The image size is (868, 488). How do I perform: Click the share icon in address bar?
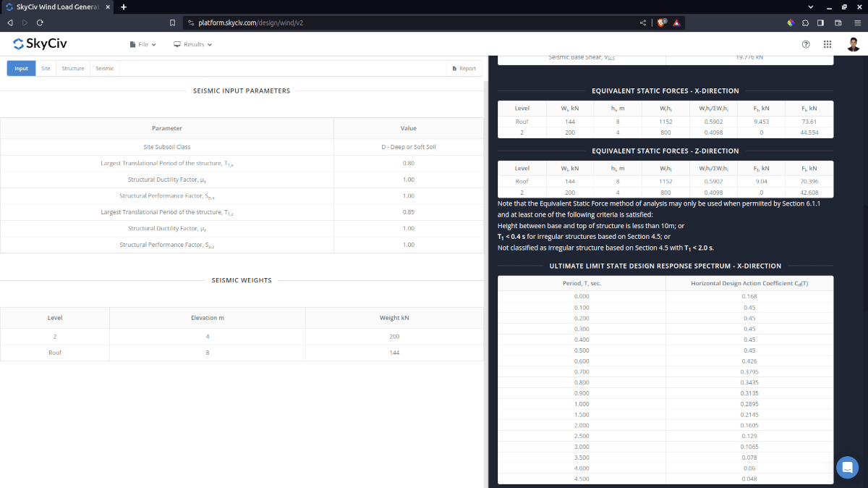click(643, 22)
